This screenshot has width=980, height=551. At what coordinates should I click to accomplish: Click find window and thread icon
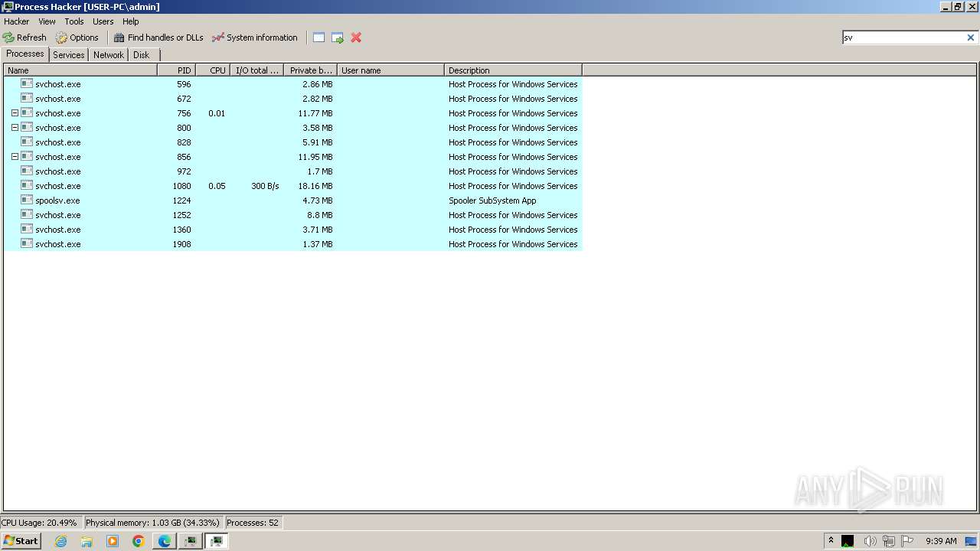(x=338, y=37)
